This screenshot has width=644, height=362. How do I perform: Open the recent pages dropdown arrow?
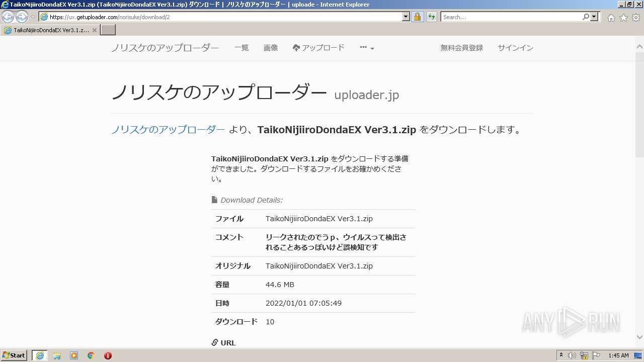point(33,17)
